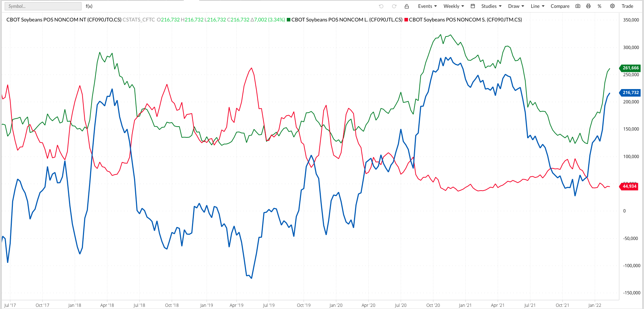
Task: Open the f(x) formula editor
Action: [89, 6]
